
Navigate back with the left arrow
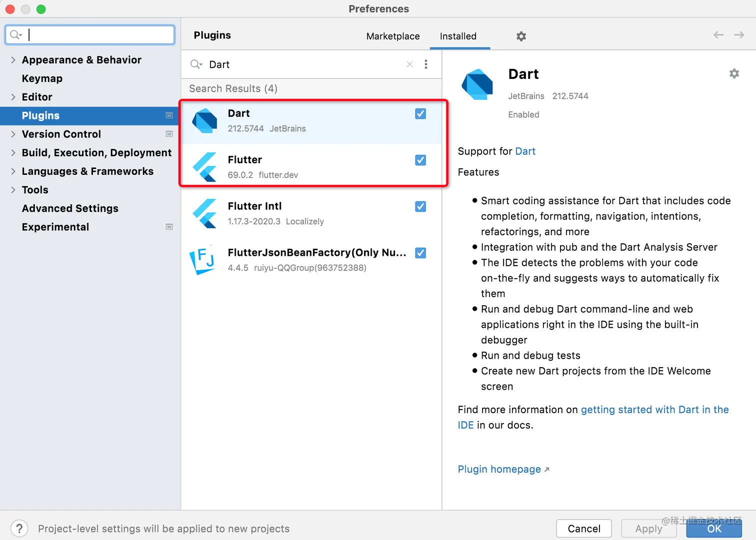point(718,35)
